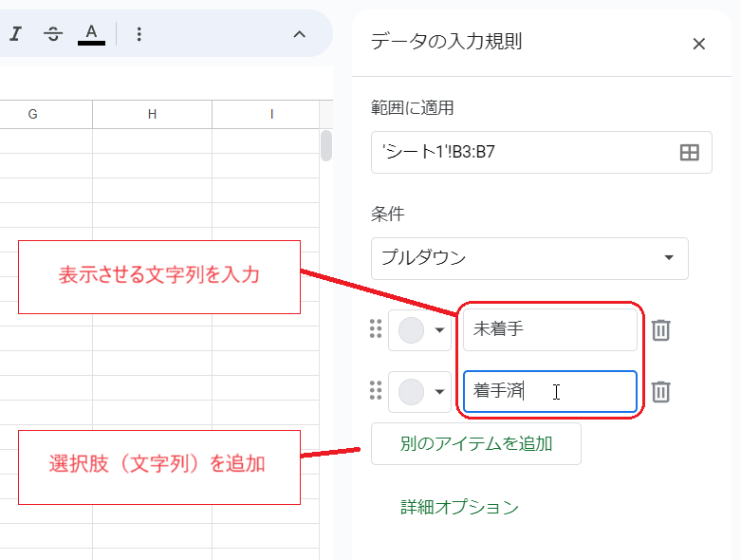Click the select data range grid icon
This screenshot has height=560, width=741.
point(689,153)
